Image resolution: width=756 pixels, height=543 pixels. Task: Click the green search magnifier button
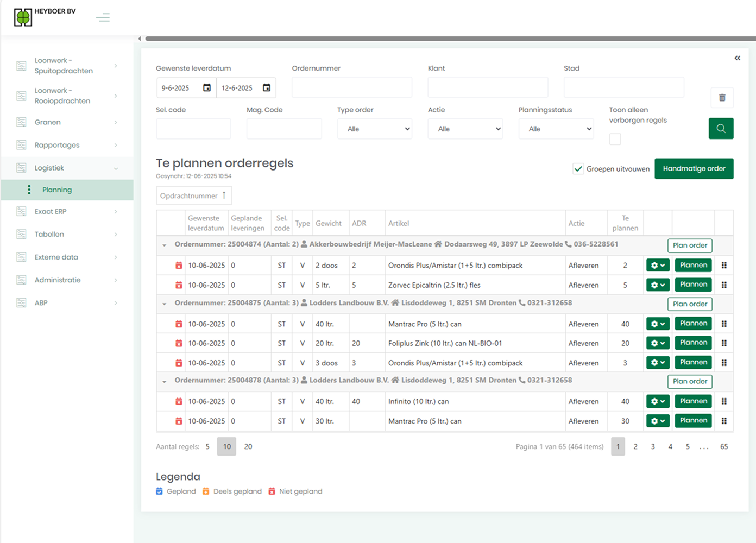click(x=721, y=129)
